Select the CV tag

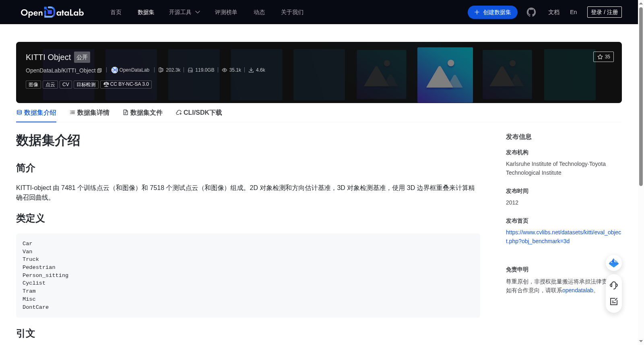(x=66, y=85)
